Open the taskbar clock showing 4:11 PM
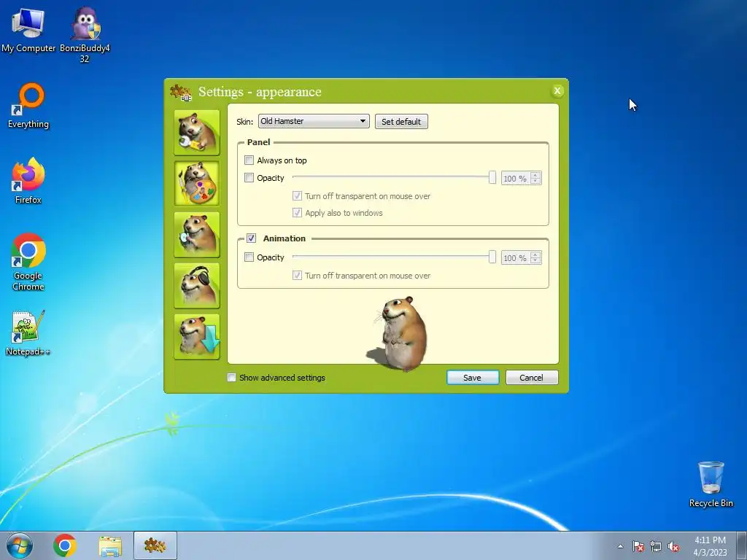The height and width of the screenshot is (560, 747). 710,545
